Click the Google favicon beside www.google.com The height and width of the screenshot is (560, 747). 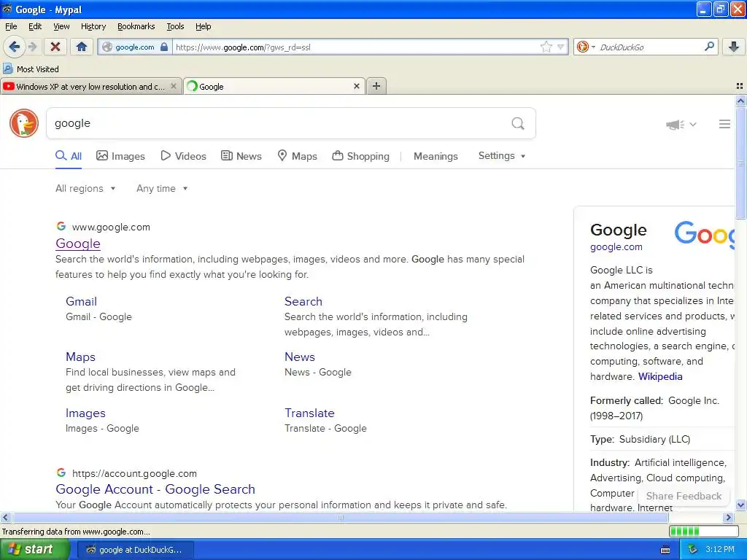[x=61, y=226]
